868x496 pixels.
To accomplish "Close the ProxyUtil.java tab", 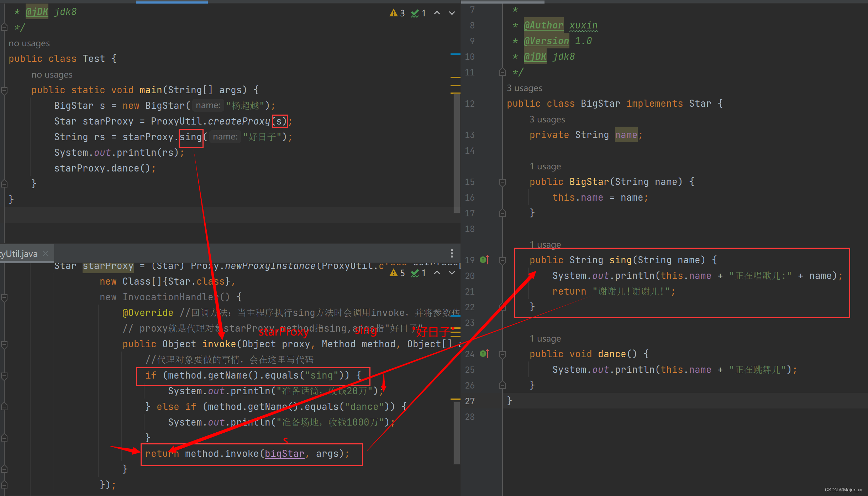I will tap(46, 253).
